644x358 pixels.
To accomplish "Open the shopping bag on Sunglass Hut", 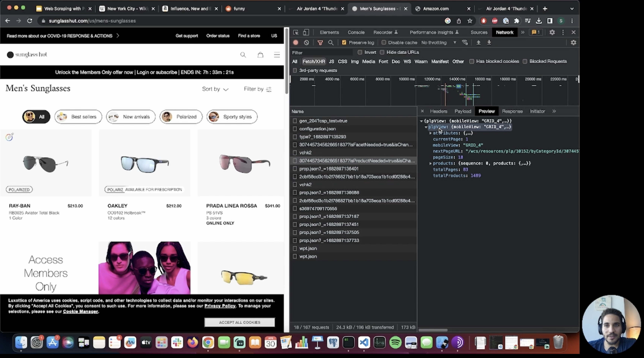I will click(x=260, y=55).
